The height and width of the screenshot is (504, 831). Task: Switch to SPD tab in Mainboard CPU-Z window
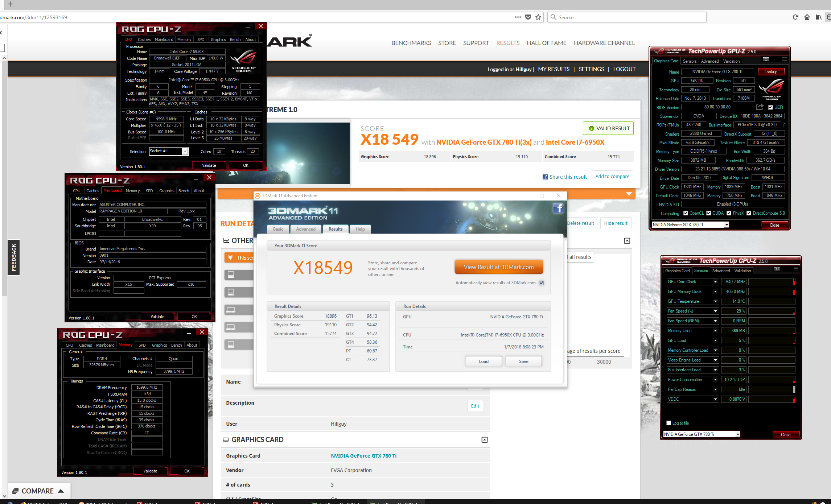coord(149,191)
